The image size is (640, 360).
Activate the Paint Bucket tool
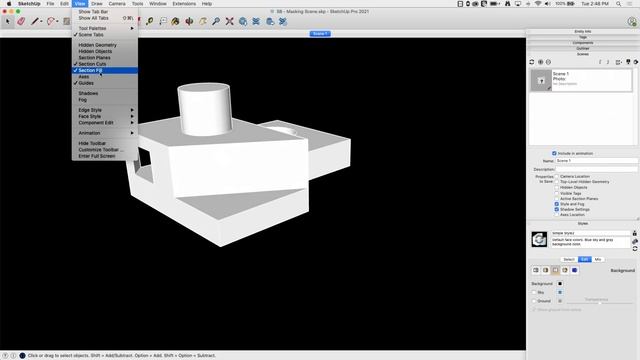[176, 21]
